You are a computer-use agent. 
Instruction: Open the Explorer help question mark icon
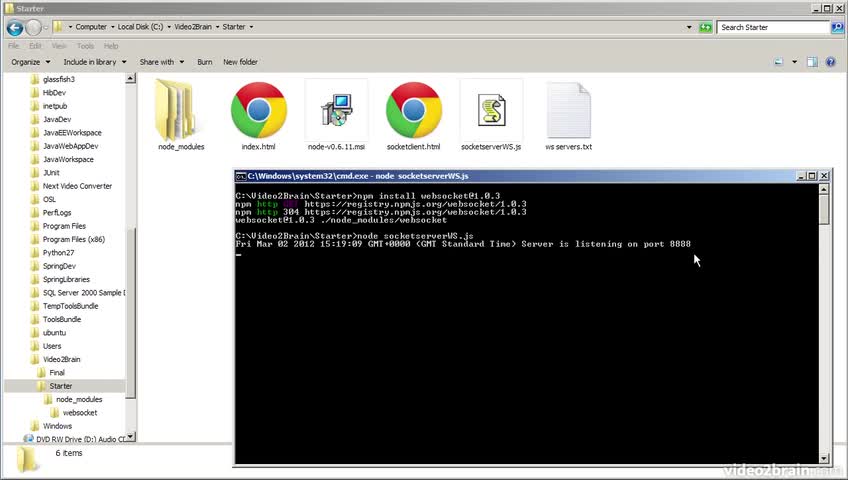click(x=831, y=62)
